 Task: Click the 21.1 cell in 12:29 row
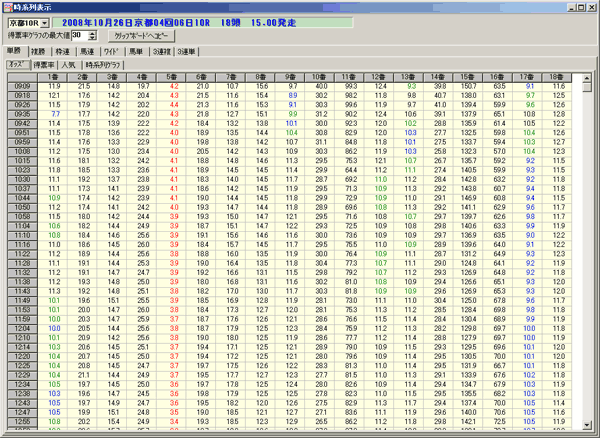[84, 375]
